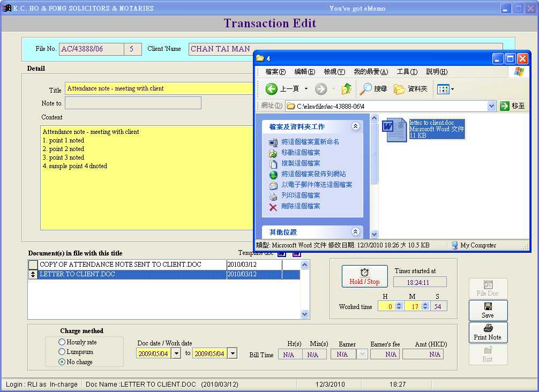Open the Search (搜尋) tool in Explorer
The height and width of the screenshot is (392, 539).
tap(373, 89)
